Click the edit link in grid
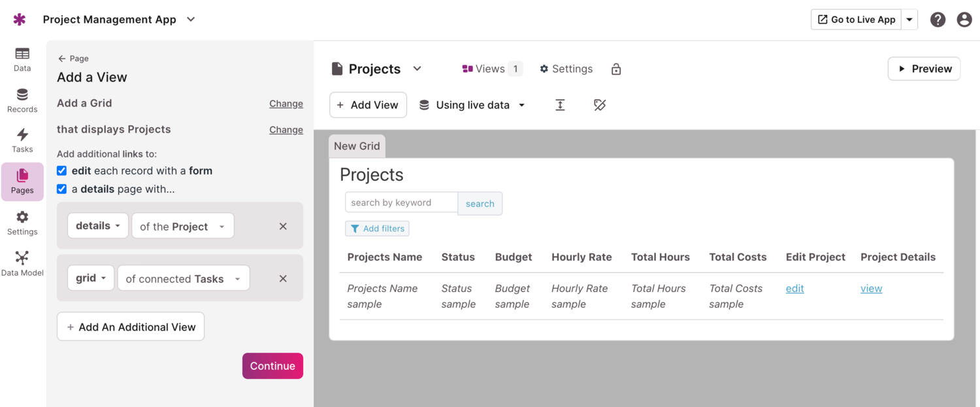Screen dimensions: 980x407 coord(794,289)
